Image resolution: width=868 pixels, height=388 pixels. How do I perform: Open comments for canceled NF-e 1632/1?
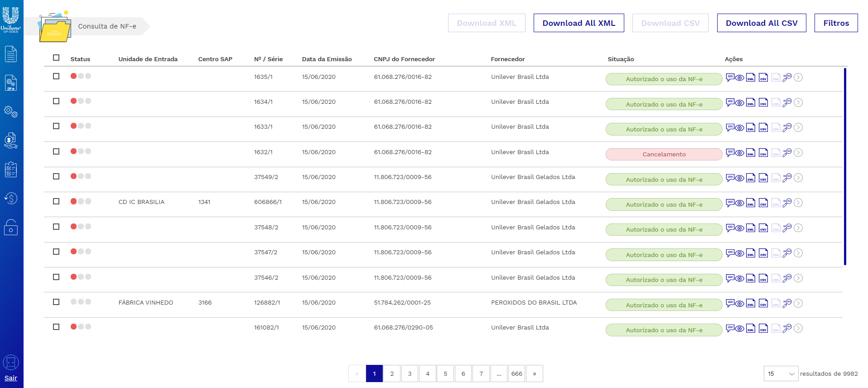[x=730, y=153]
